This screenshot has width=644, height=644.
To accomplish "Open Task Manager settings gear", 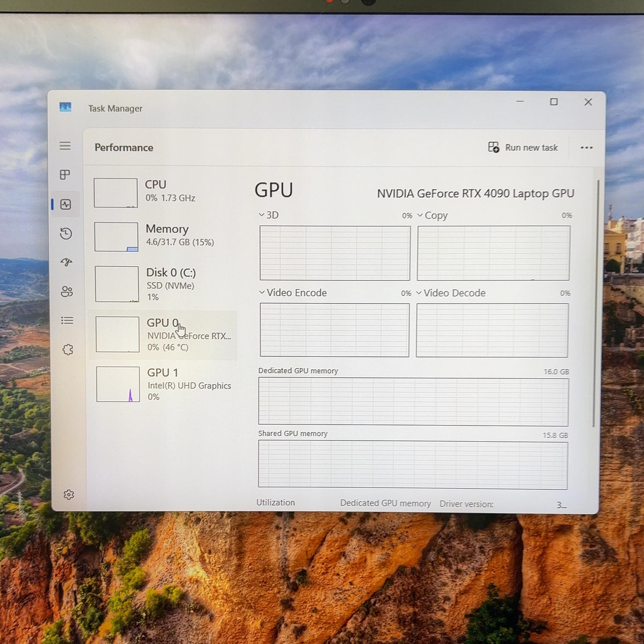I will 69,495.
